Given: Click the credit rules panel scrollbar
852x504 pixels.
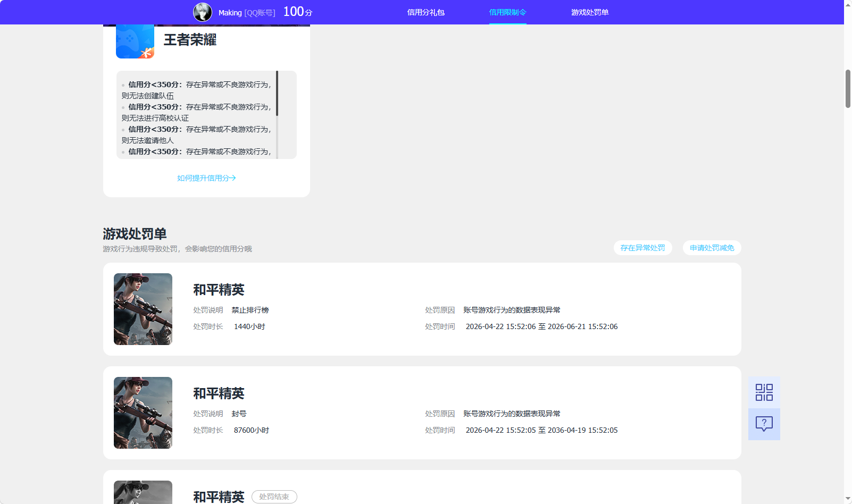Looking at the screenshot, I should (277, 94).
